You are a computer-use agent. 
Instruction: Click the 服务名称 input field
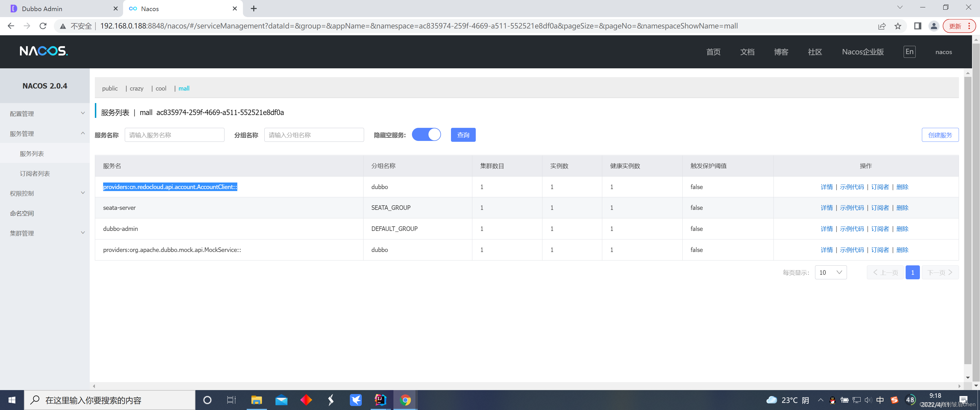click(174, 135)
